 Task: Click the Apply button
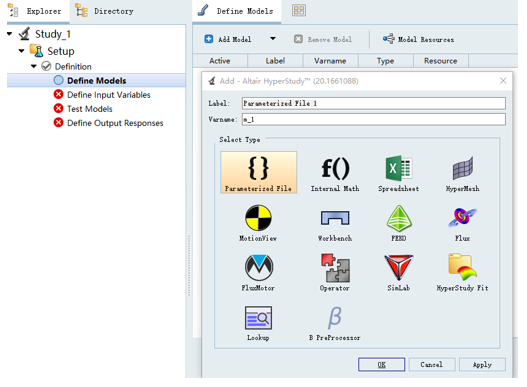(482, 364)
